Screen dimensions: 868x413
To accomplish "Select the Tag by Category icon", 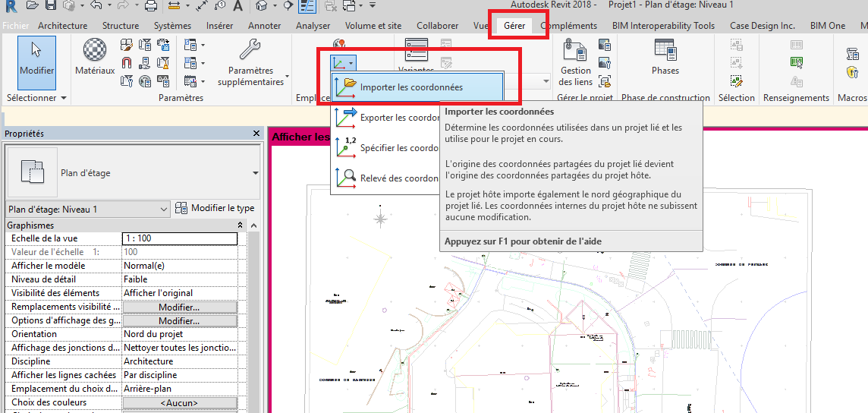I will point(220,6).
